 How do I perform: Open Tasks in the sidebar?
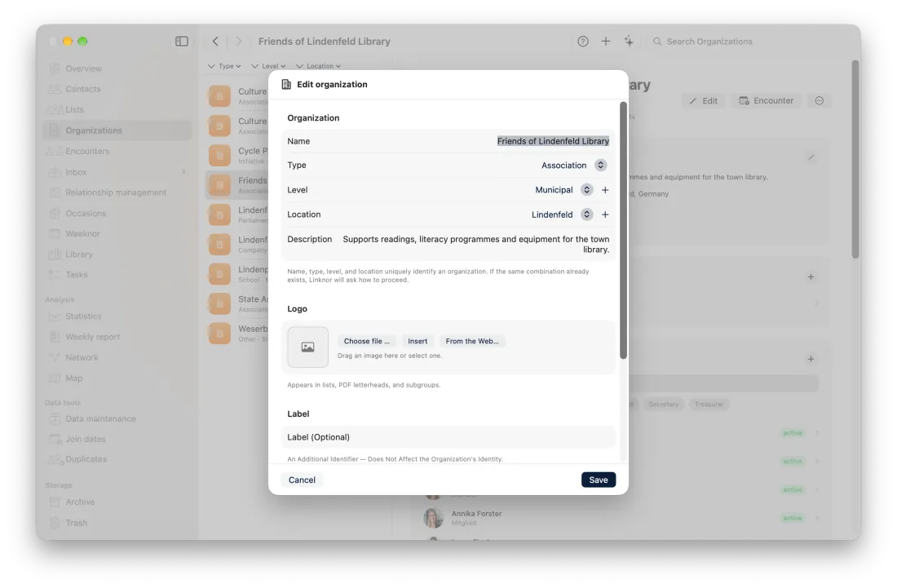pos(118,275)
